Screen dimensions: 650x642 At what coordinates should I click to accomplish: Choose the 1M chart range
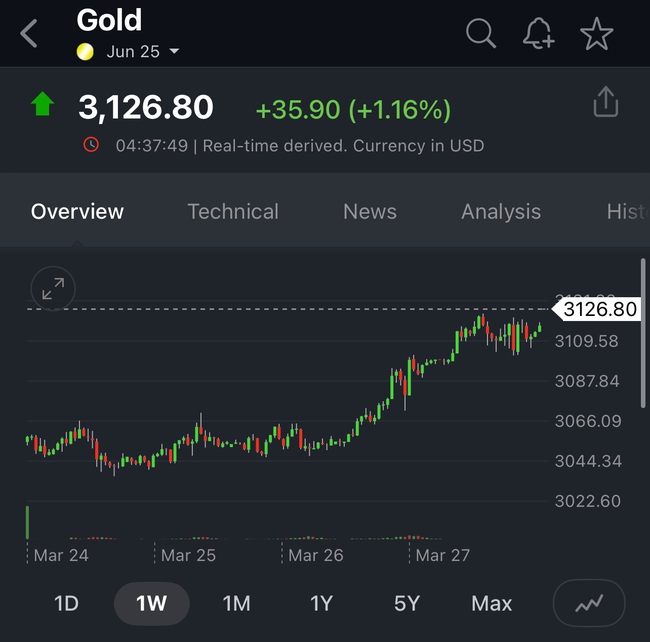236,603
